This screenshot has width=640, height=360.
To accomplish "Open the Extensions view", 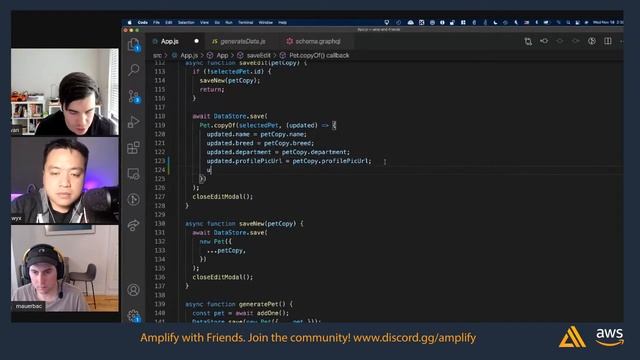I will (x=133, y=148).
